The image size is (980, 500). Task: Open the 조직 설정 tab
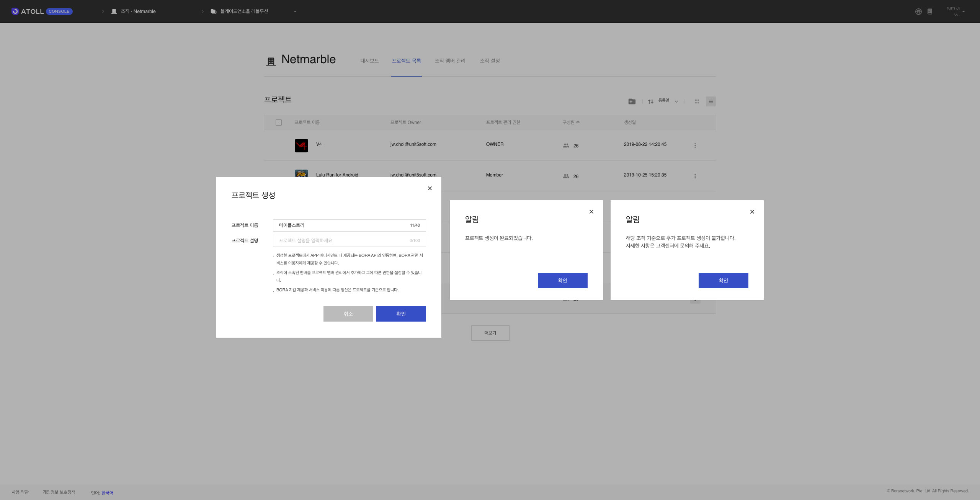[490, 61]
